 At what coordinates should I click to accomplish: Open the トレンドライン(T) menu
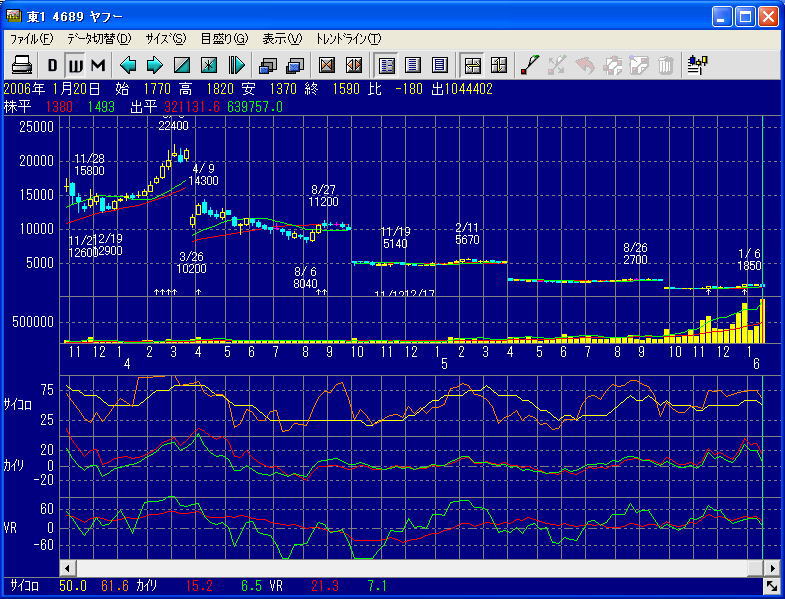coord(348,39)
